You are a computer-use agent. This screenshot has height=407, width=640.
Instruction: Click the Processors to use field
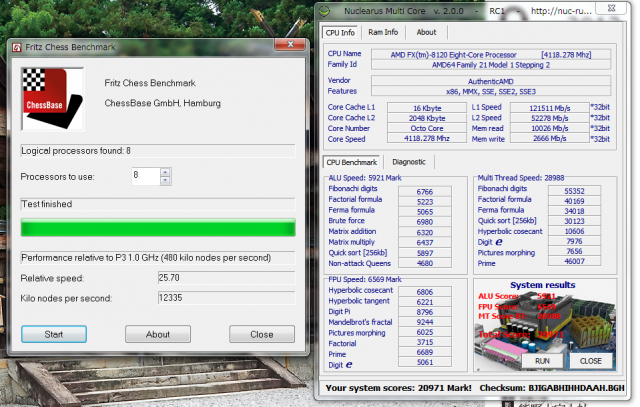coord(146,176)
